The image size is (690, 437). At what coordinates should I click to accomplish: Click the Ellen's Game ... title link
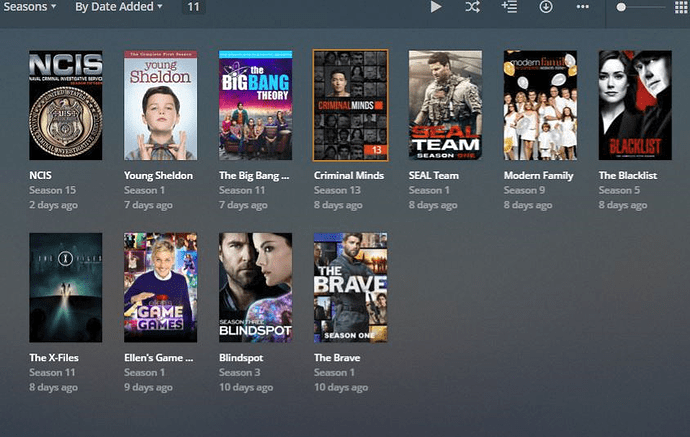point(158,357)
